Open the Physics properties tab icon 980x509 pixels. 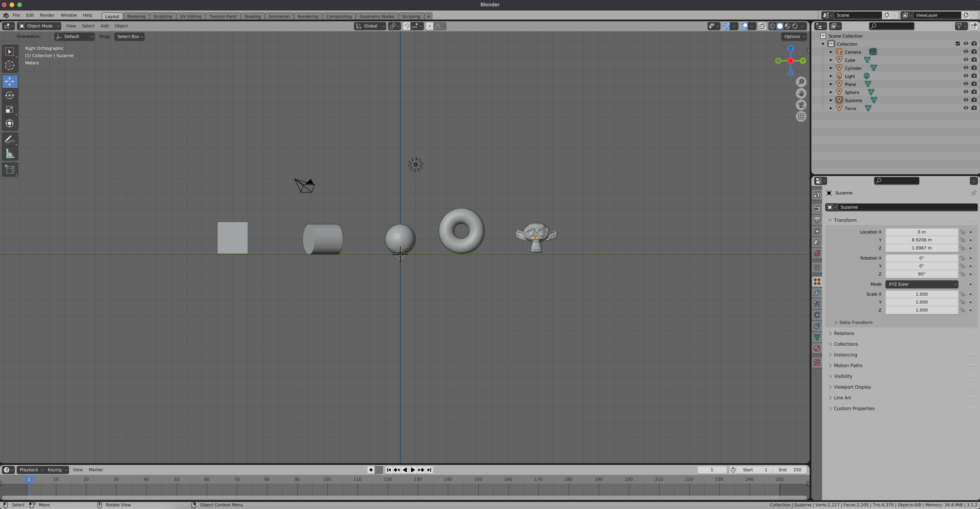[x=817, y=315]
